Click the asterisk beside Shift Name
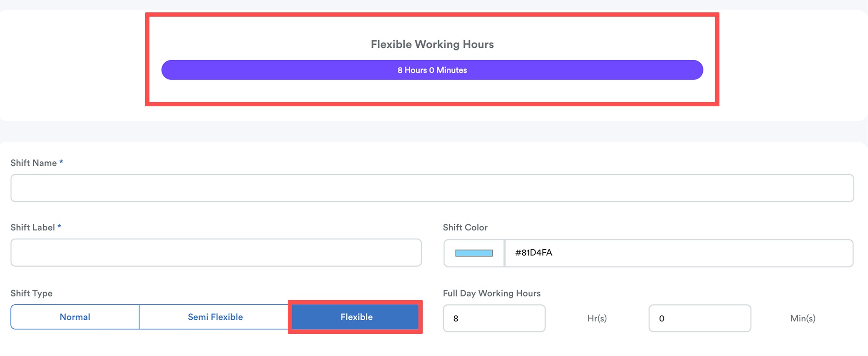 click(61, 162)
